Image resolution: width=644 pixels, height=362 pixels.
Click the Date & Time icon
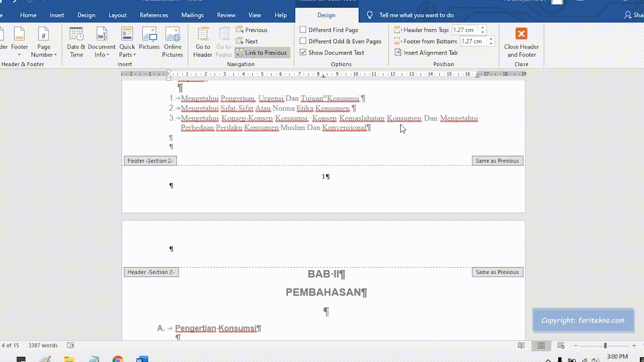pyautogui.click(x=76, y=42)
